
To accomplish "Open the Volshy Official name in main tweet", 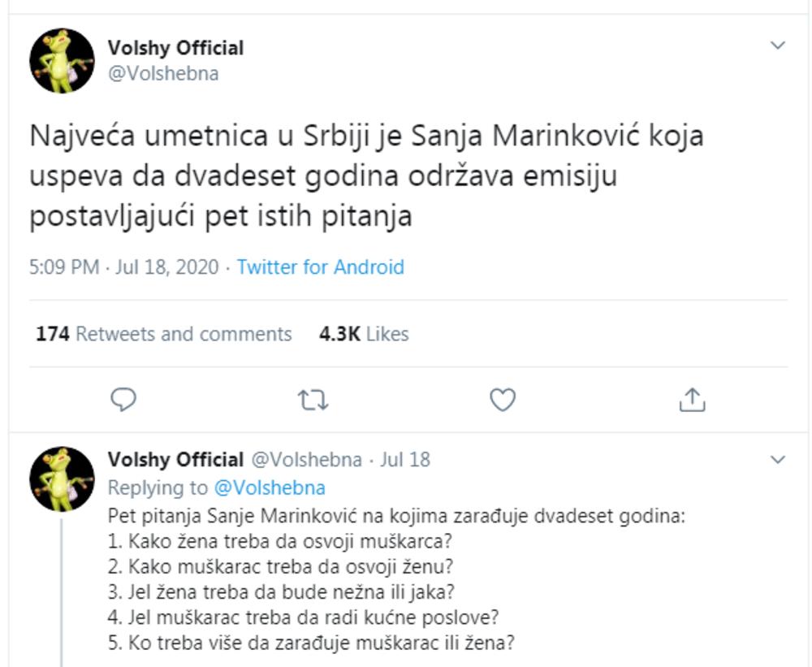I will [175, 48].
